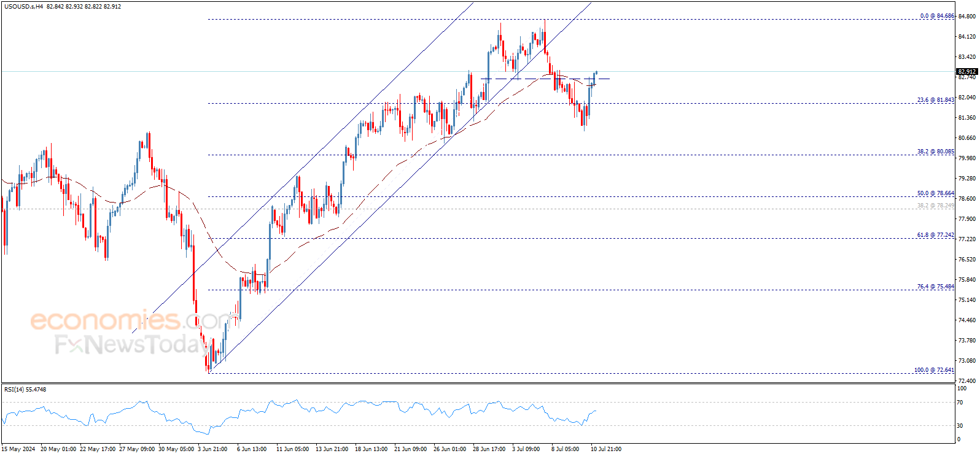This screenshot has width=980, height=456.
Task: Select the 38.2 @ 80.085 Fibonacci label
Action: click(x=936, y=151)
